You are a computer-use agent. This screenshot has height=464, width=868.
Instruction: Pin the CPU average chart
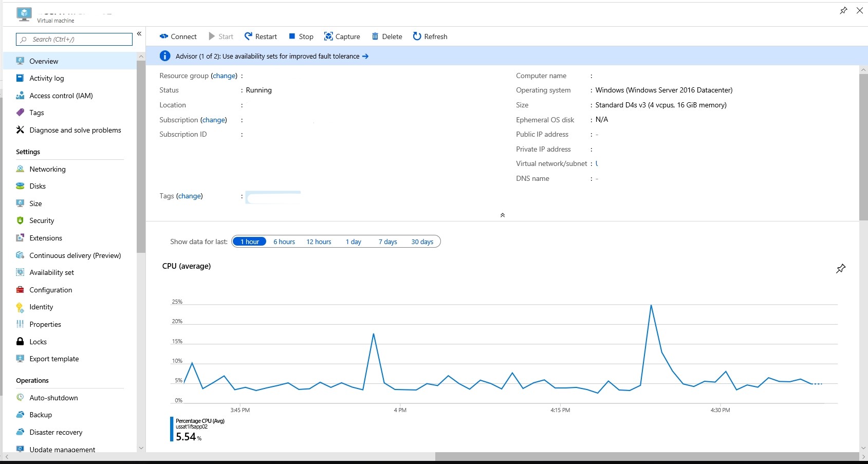pos(841,268)
